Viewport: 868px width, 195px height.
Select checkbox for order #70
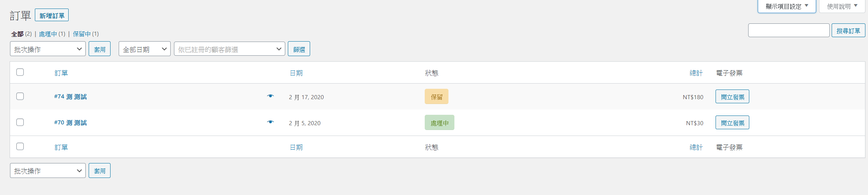20,122
